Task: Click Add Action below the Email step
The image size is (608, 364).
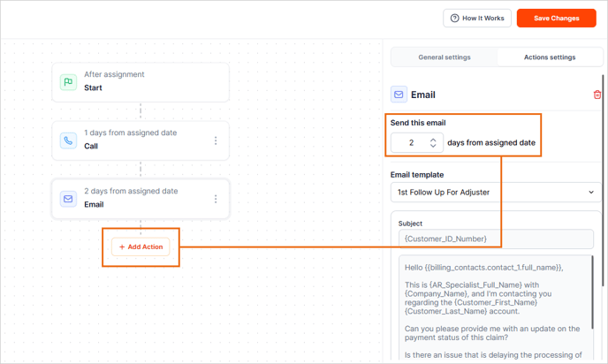Action: click(141, 247)
